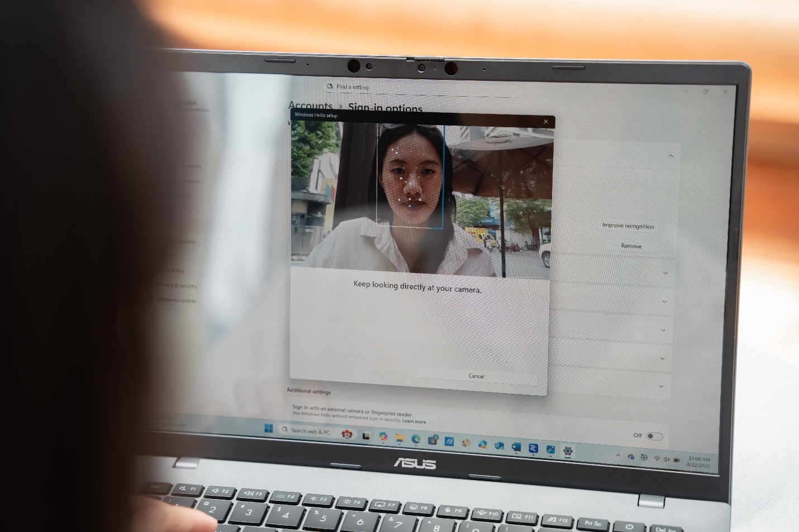Cancel the Windows Hello setup
The height and width of the screenshot is (532, 799).
(x=476, y=376)
